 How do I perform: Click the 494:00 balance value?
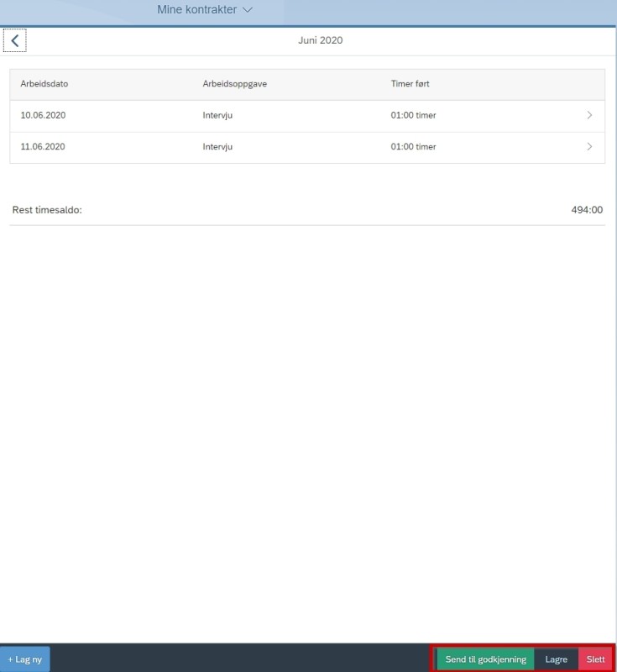pos(587,210)
